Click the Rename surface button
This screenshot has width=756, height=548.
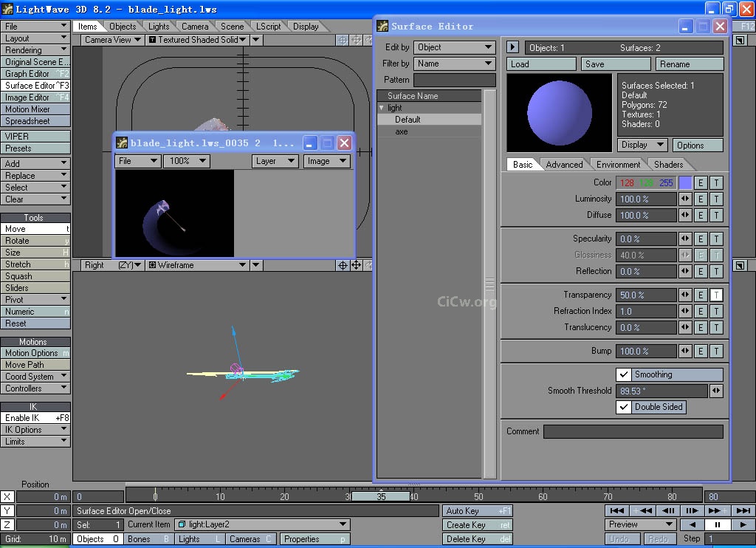690,64
